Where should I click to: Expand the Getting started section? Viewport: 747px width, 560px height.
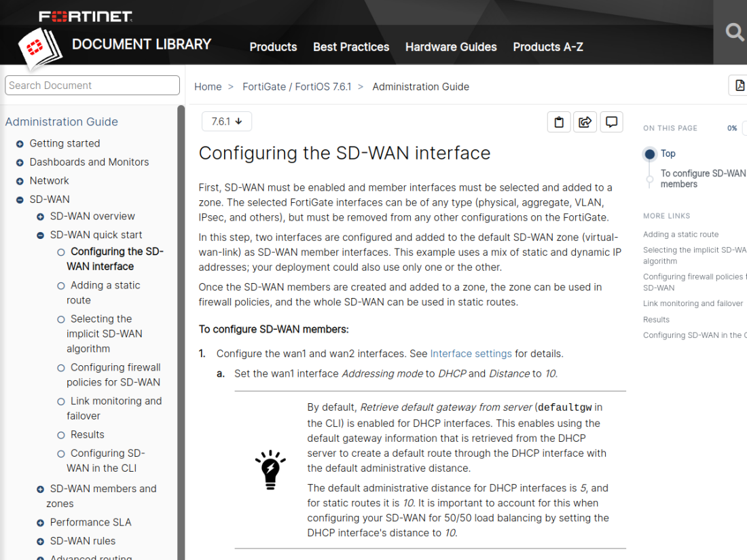pyautogui.click(x=20, y=144)
